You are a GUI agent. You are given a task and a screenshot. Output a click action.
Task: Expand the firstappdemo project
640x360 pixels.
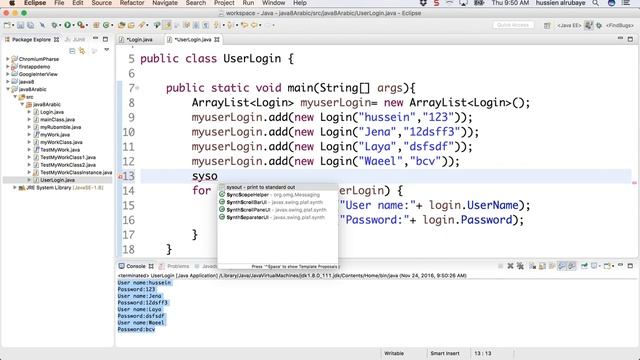tap(7, 67)
